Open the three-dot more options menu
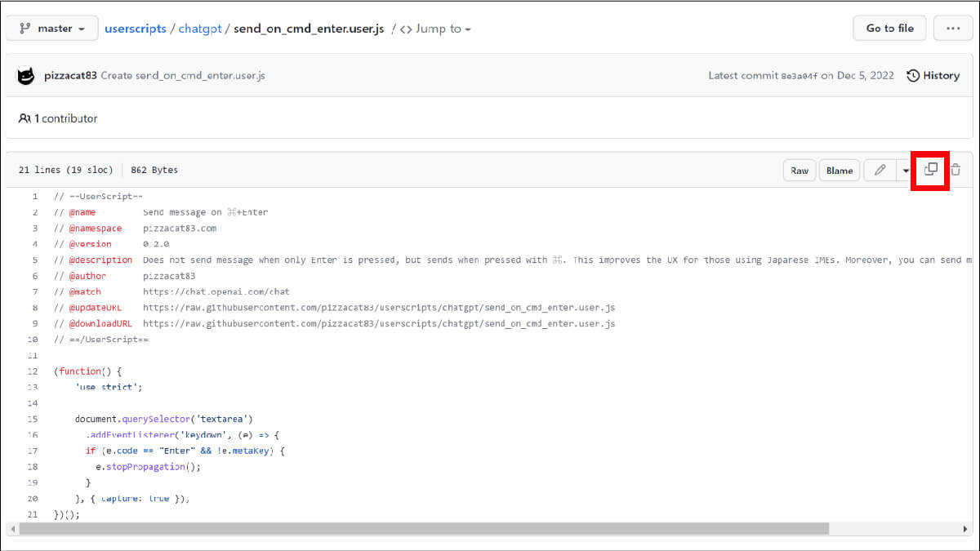Viewport: 980px width, 551px height. (953, 28)
